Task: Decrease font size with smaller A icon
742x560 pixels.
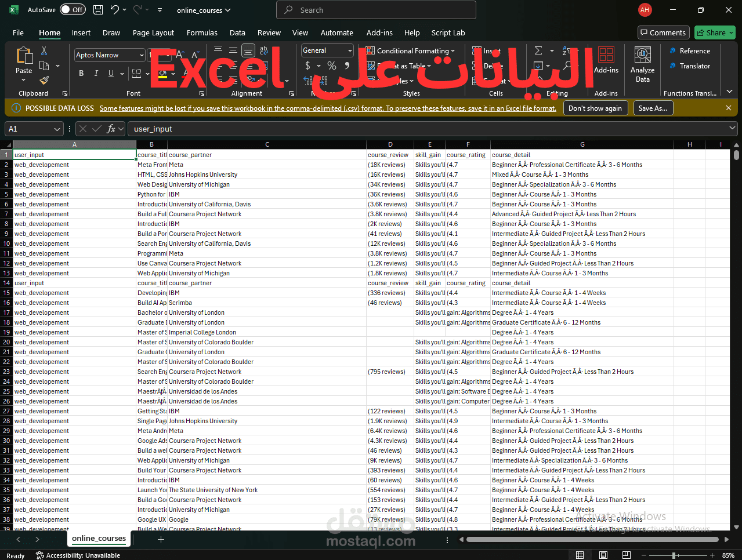Action: tap(194, 54)
